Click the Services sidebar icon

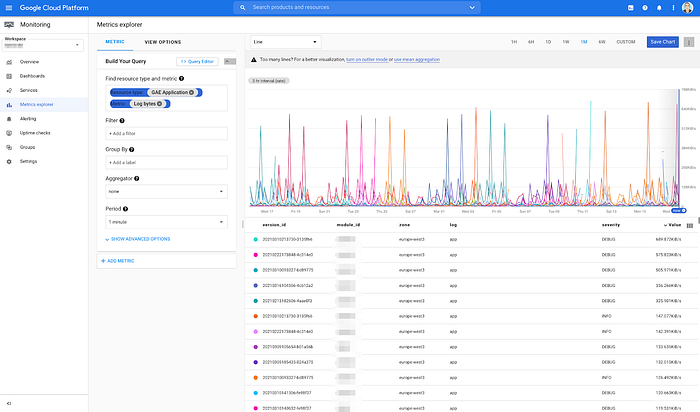point(9,91)
